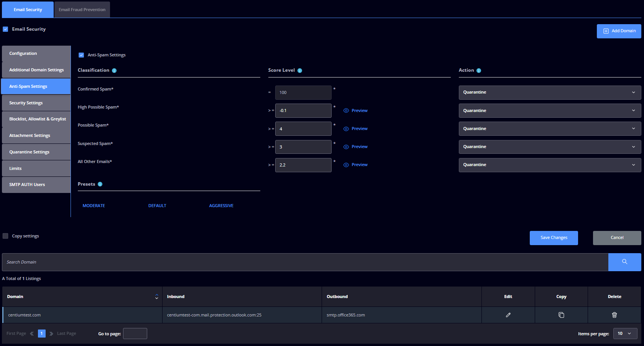Toggle the Email Security checkbox
The height and width of the screenshot is (346, 644).
[x=5, y=29]
